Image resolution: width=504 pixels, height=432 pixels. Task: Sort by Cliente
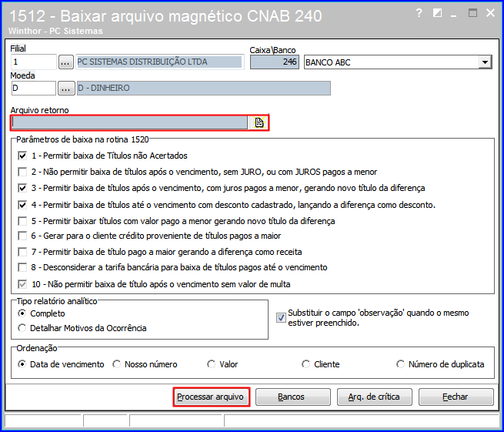[x=305, y=364]
